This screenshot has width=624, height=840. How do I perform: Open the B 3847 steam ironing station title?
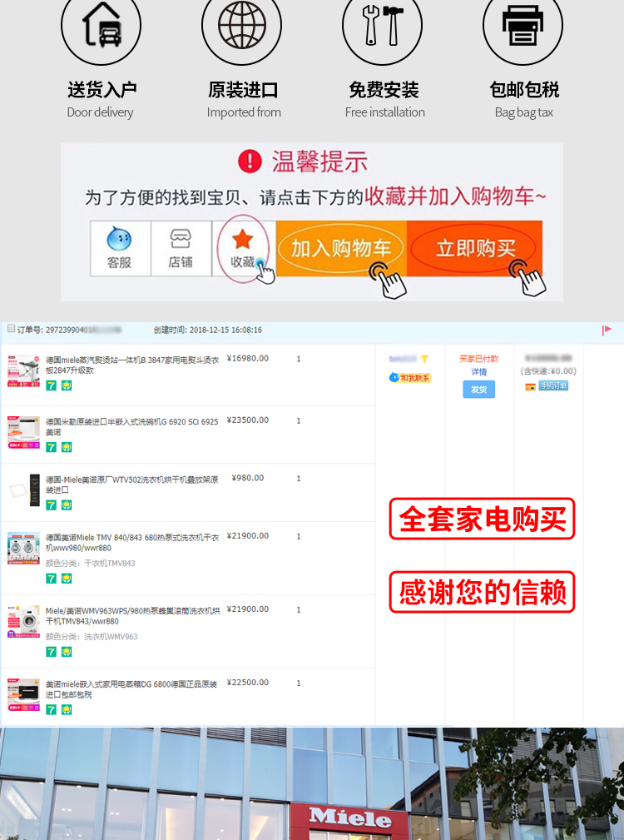(132, 365)
